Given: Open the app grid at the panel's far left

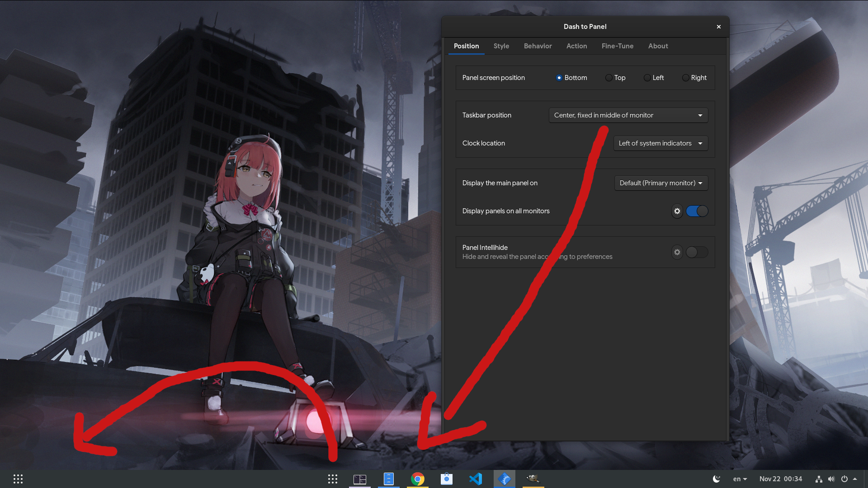Looking at the screenshot, I should click(x=18, y=479).
